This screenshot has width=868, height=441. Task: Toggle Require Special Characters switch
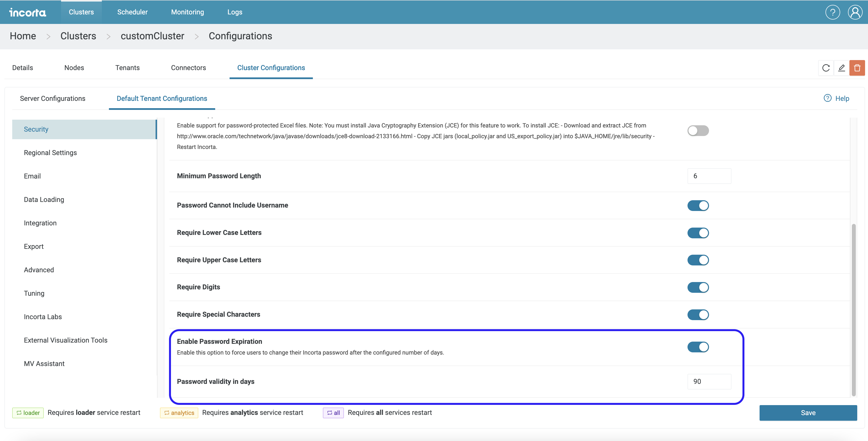pos(698,315)
